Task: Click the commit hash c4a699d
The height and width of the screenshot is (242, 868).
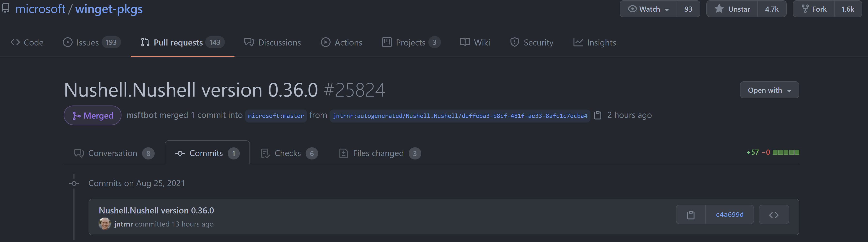Action: pos(730,214)
